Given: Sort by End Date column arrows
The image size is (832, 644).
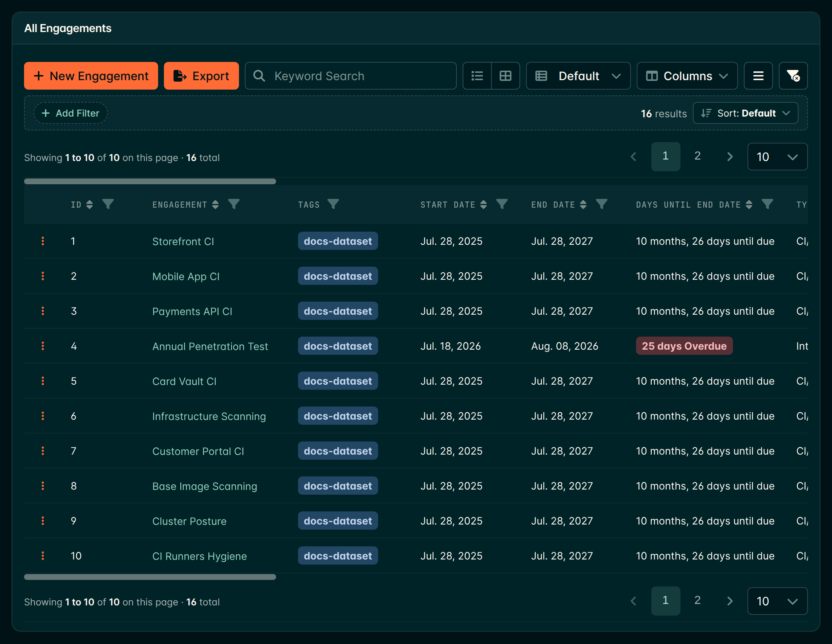Looking at the screenshot, I should (x=583, y=204).
